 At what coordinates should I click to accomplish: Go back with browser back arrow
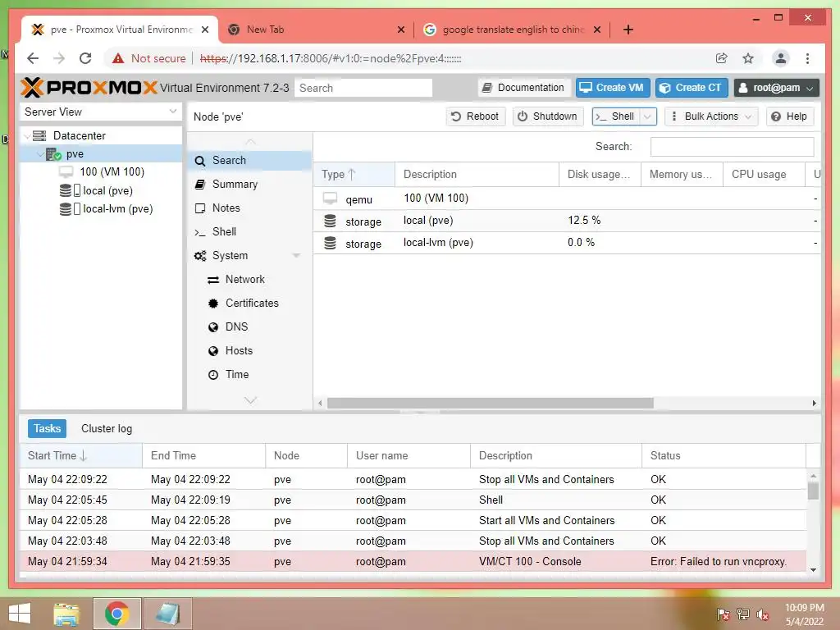(33, 58)
